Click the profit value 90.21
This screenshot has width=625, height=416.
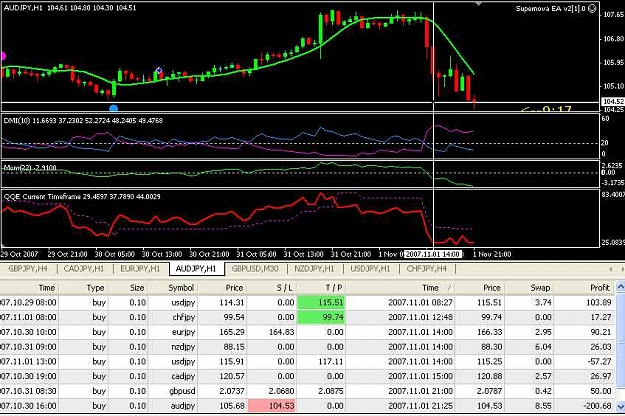[x=601, y=332]
